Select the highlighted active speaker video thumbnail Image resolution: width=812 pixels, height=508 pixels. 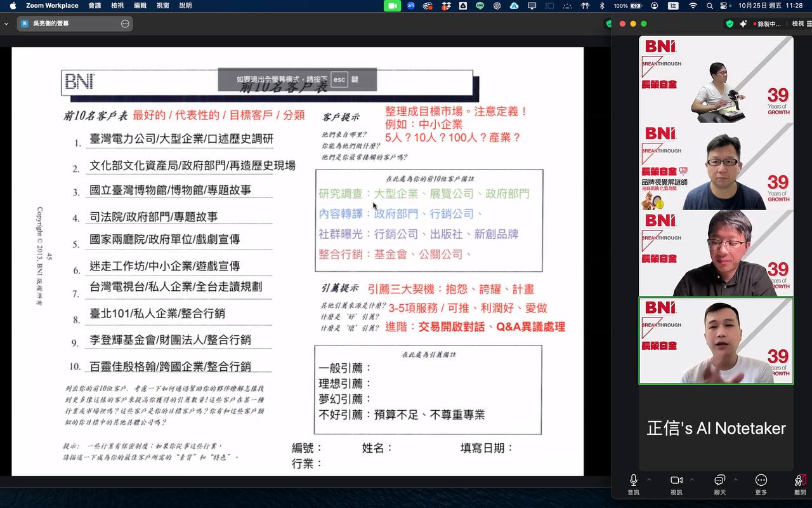(716, 340)
